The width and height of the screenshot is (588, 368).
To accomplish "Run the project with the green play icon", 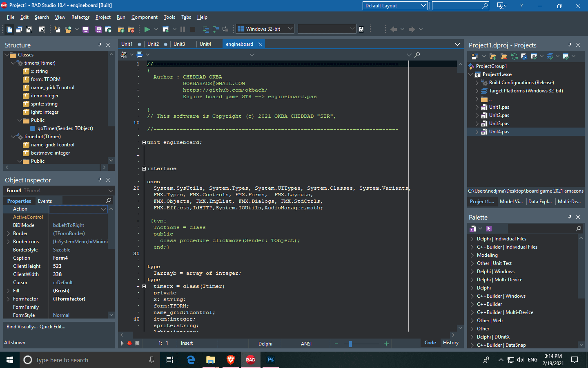I will click(x=147, y=29).
